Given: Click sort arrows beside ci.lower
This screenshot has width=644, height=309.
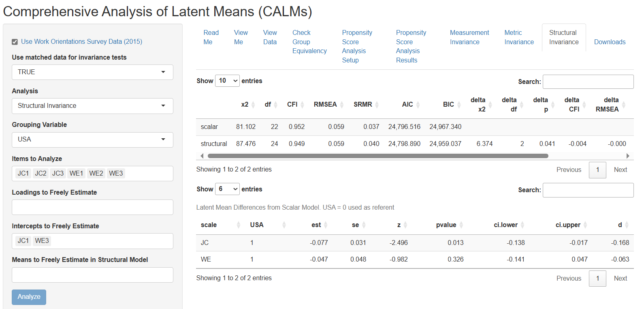Looking at the screenshot, I should click(x=522, y=225).
